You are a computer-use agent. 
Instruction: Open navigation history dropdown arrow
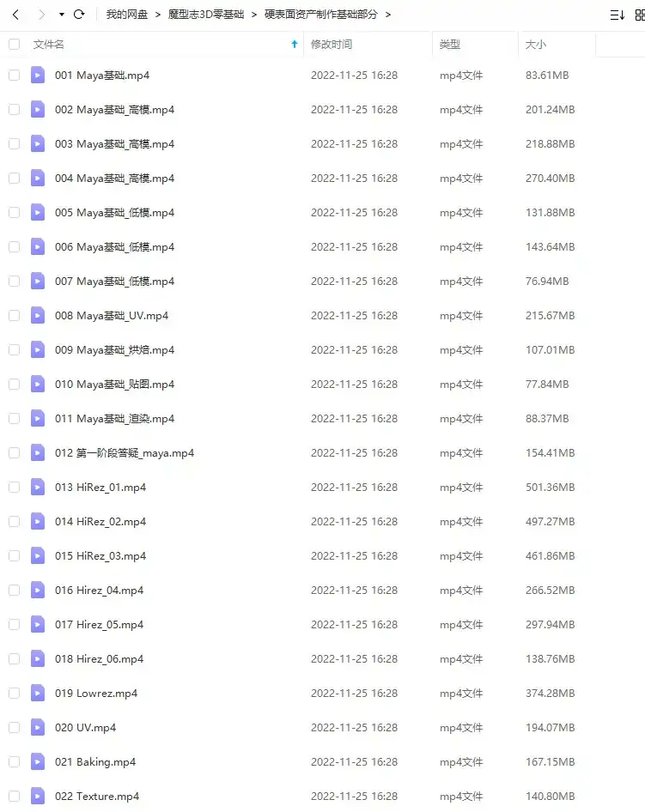point(62,15)
